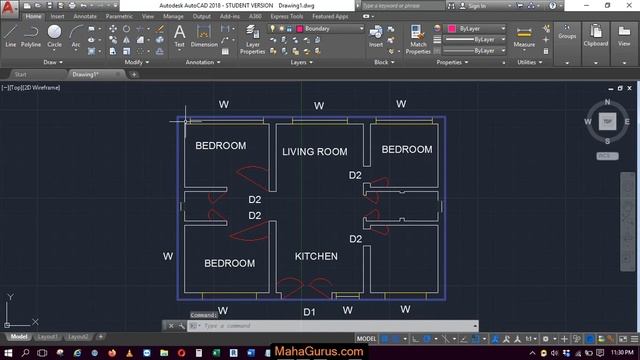The image size is (640, 360).
Task: Click the command line customize wrench icon
Action: pos(181,326)
